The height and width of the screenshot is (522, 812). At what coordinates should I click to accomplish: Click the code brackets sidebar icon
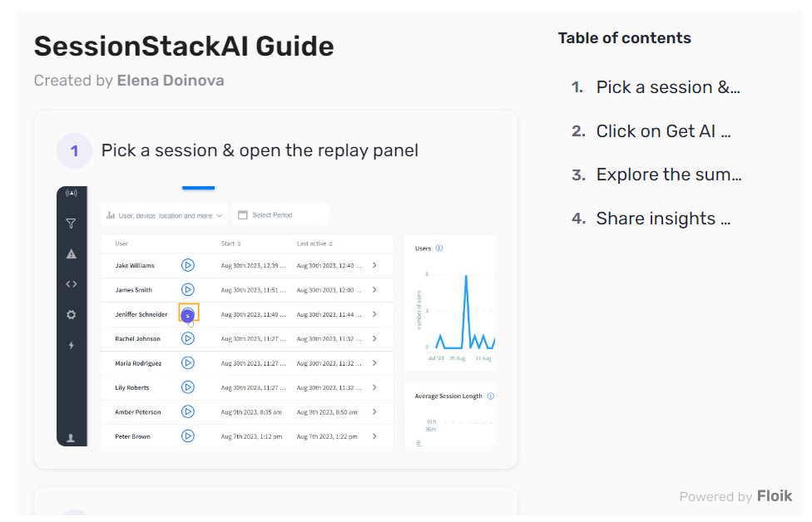tap(71, 284)
